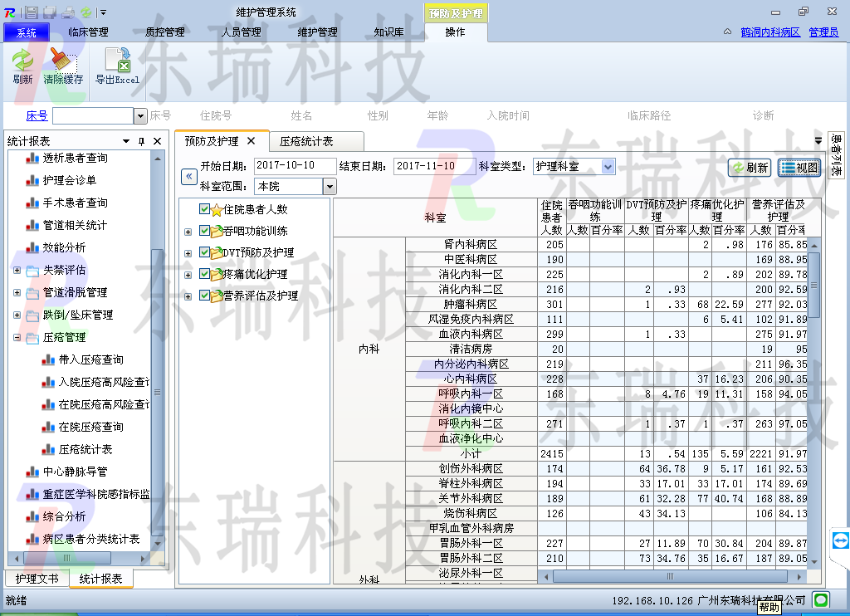Click 鹤洞内科病区 link
Viewport: 850px width, 616px height.
(x=770, y=32)
